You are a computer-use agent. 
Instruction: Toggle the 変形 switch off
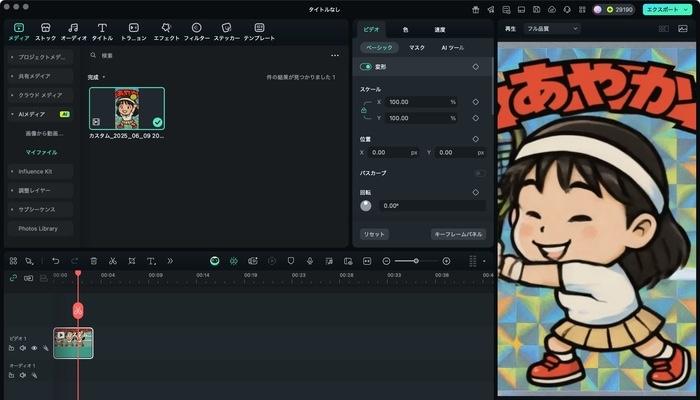[366, 67]
